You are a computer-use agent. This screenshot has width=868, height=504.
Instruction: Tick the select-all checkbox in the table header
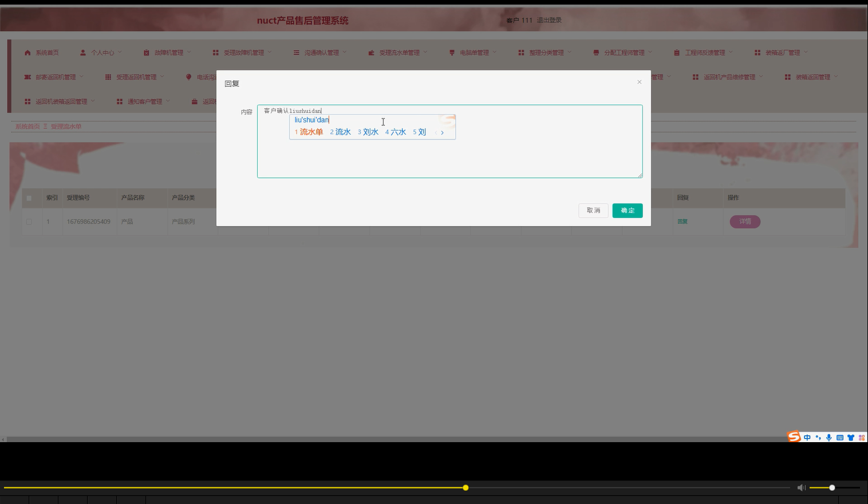click(29, 198)
